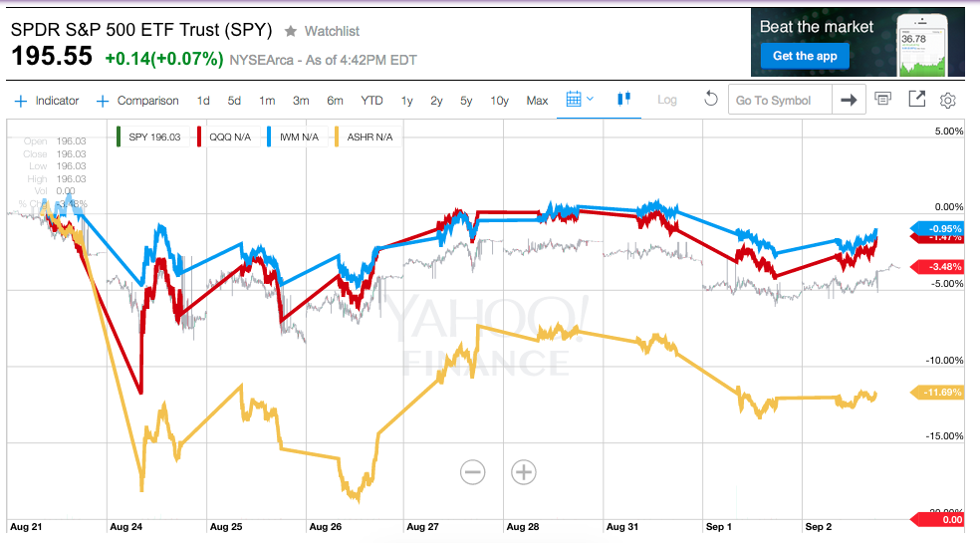Select the 3m time range

(x=301, y=101)
